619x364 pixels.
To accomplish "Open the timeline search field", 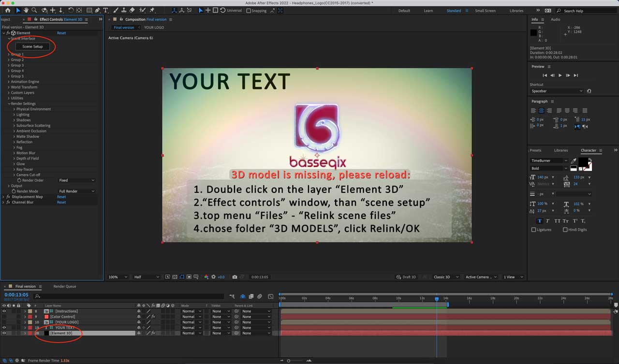I will (x=129, y=296).
